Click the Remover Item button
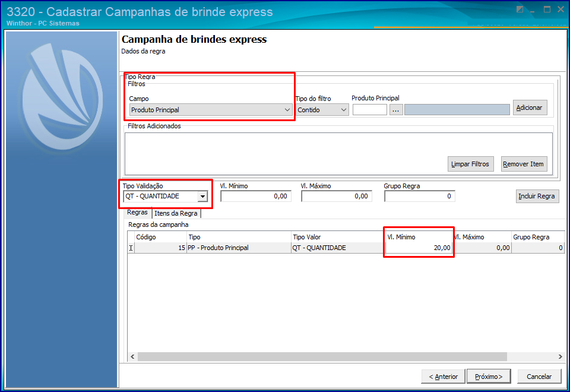The width and height of the screenshot is (570, 392). (x=524, y=164)
